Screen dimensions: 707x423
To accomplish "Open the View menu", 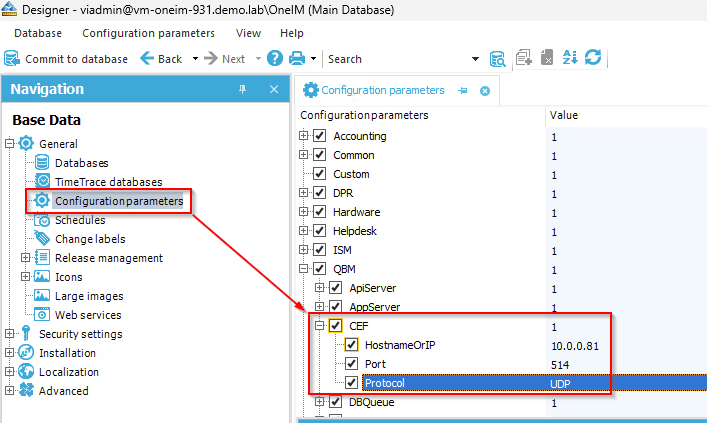I will click(x=248, y=33).
